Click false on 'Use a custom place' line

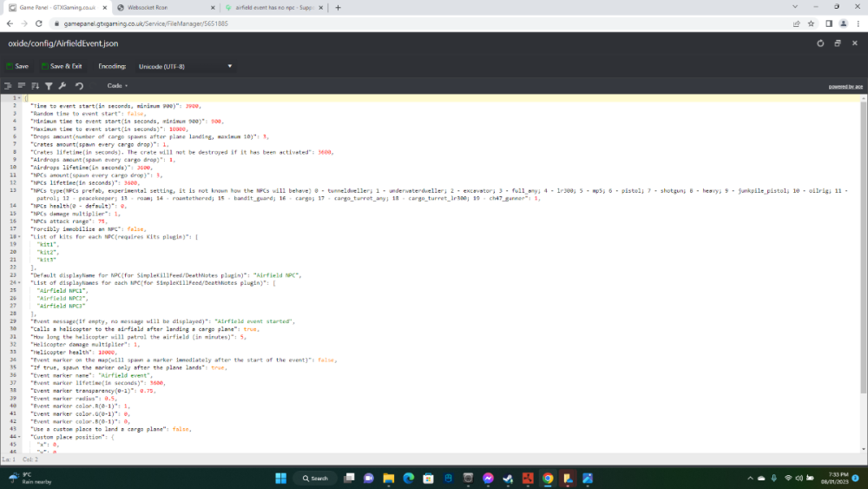[180, 429]
